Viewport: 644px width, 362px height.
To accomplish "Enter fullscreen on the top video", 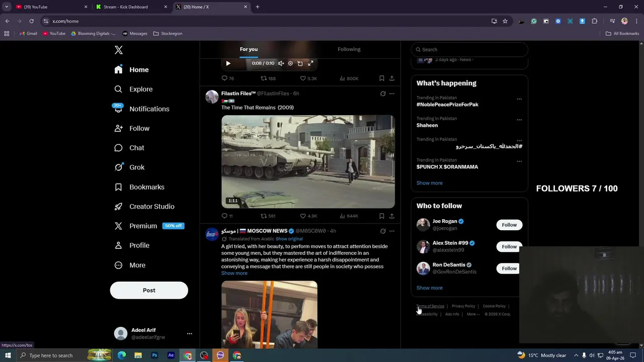I will [310, 63].
